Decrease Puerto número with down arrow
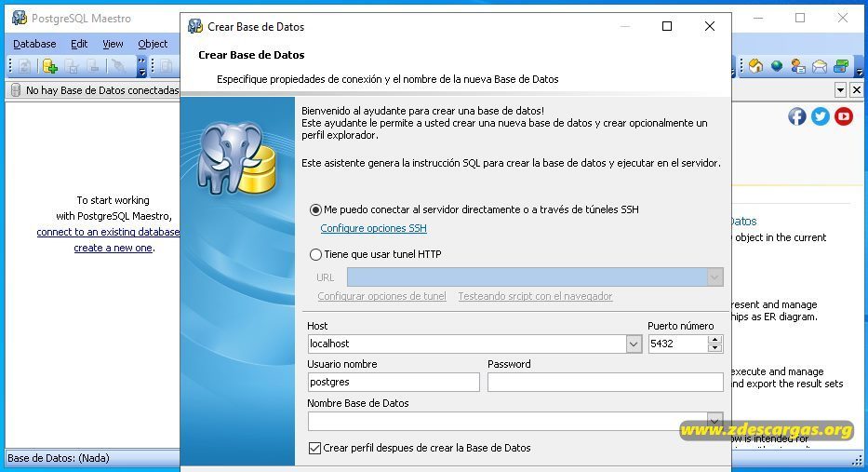Image resolution: width=868 pixels, height=472 pixels. (714, 348)
